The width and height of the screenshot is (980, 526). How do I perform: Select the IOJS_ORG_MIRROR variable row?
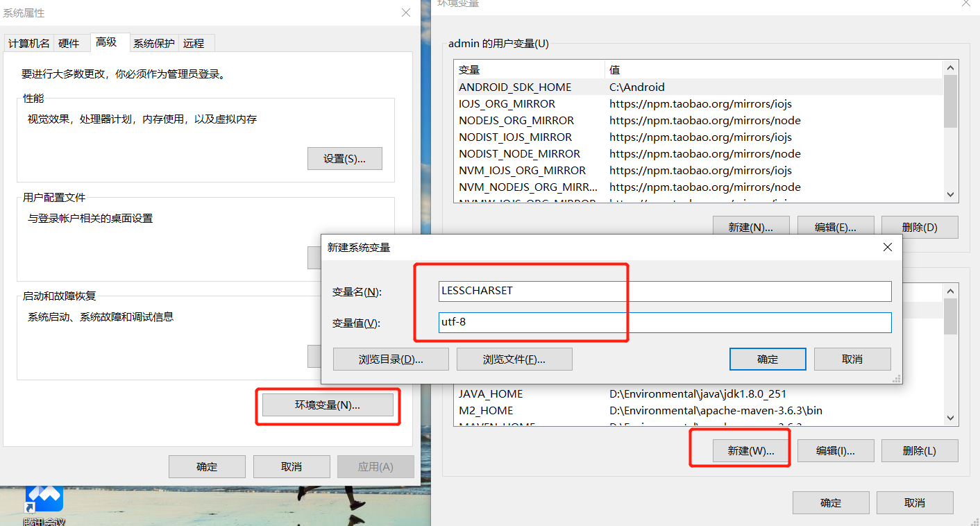click(698, 104)
